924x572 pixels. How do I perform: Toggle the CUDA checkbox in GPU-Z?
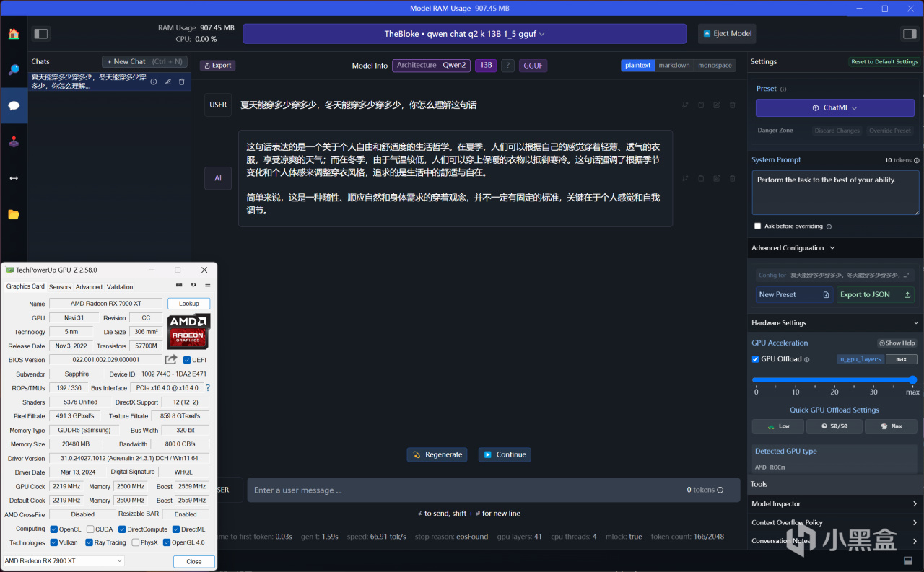[90, 529]
